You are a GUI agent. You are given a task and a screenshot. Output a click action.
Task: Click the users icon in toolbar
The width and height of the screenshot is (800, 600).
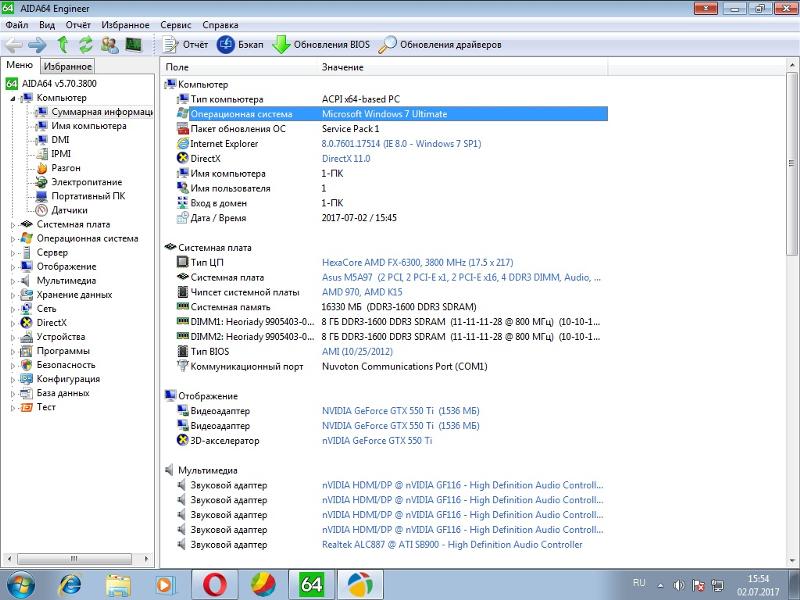109,45
